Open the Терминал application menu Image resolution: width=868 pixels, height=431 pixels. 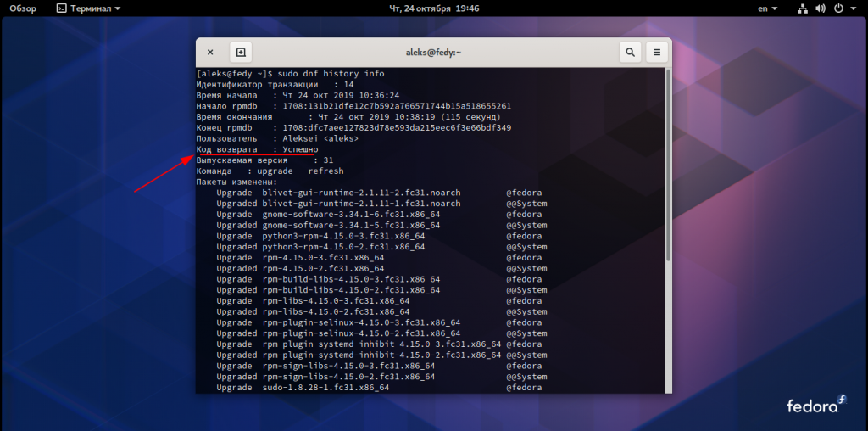coord(89,8)
